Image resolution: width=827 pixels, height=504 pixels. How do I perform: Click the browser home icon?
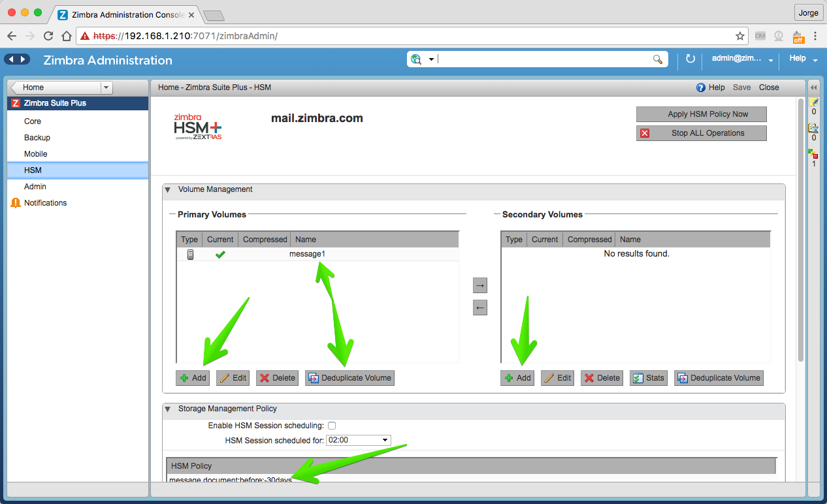(x=66, y=36)
